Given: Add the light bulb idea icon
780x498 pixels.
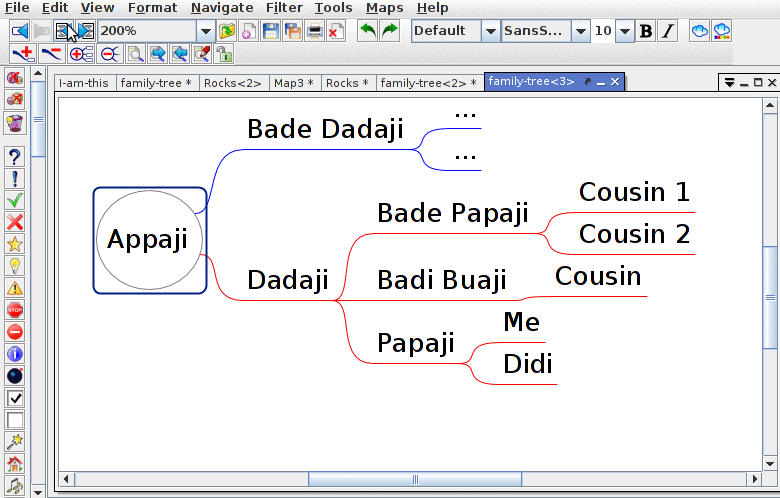Looking at the screenshot, I should 15,266.
